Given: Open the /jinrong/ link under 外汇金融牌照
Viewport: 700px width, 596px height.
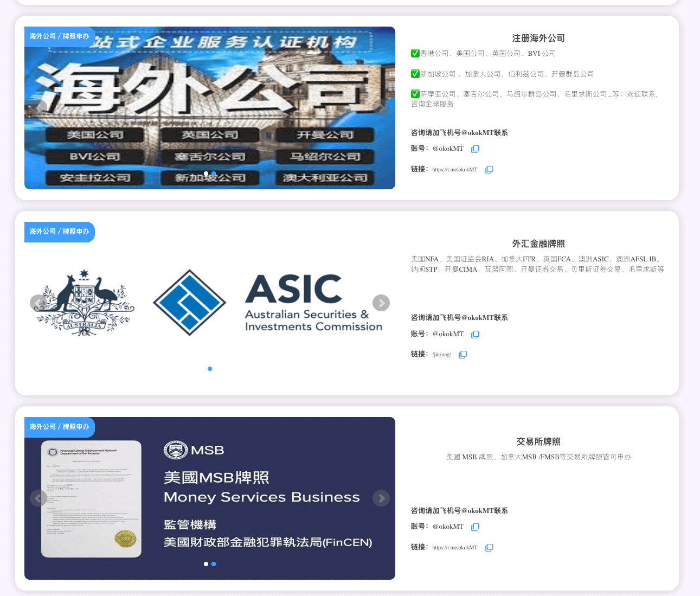Looking at the screenshot, I should coord(441,355).
